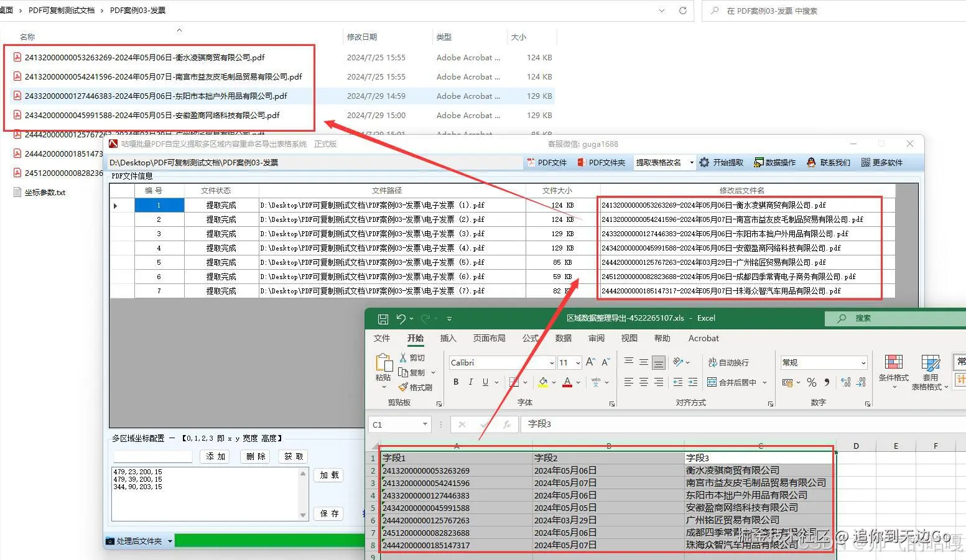Open 条件格式 conditional formatting

coord(894,371)
